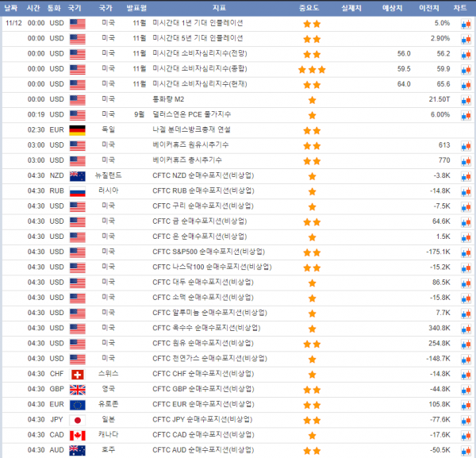Open chart icon for CFTC 옥수수 row
The image size is (476, 458).
click(466, 329)
